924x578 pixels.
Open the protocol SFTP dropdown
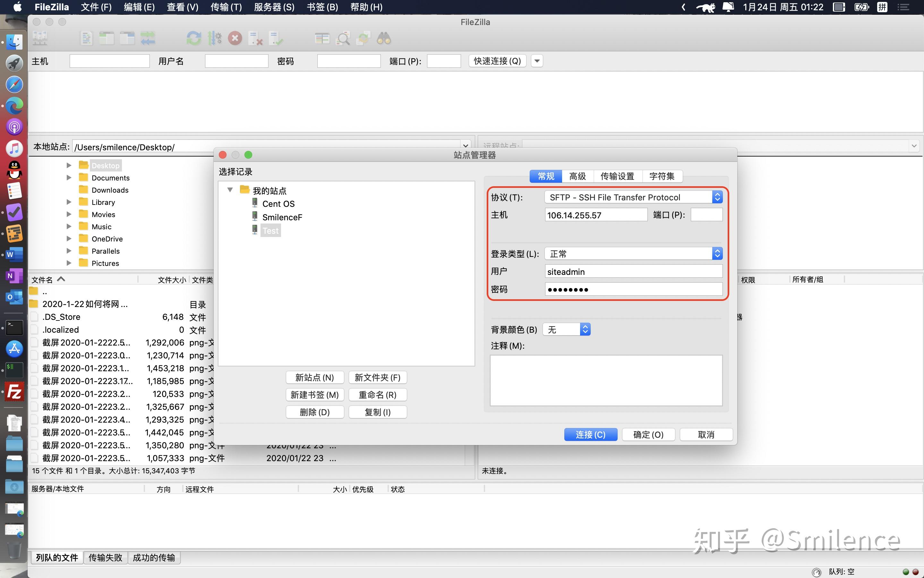coord(633,197)
